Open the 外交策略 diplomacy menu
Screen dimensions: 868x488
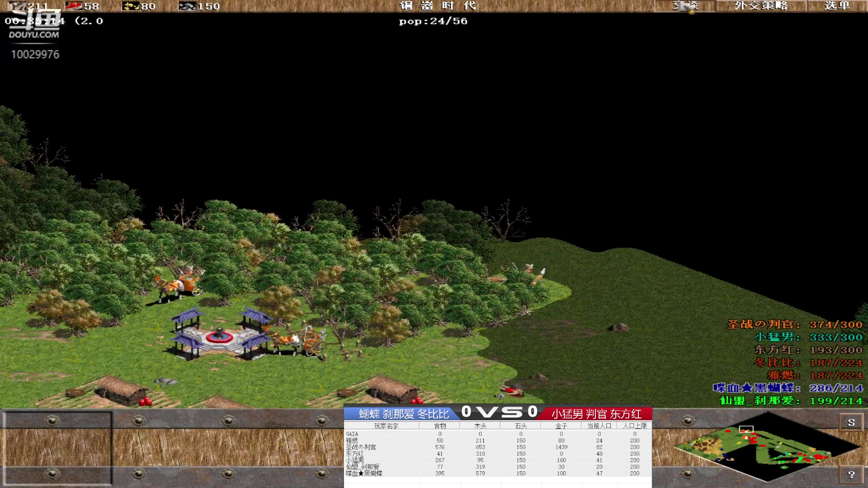coord(761,6)
